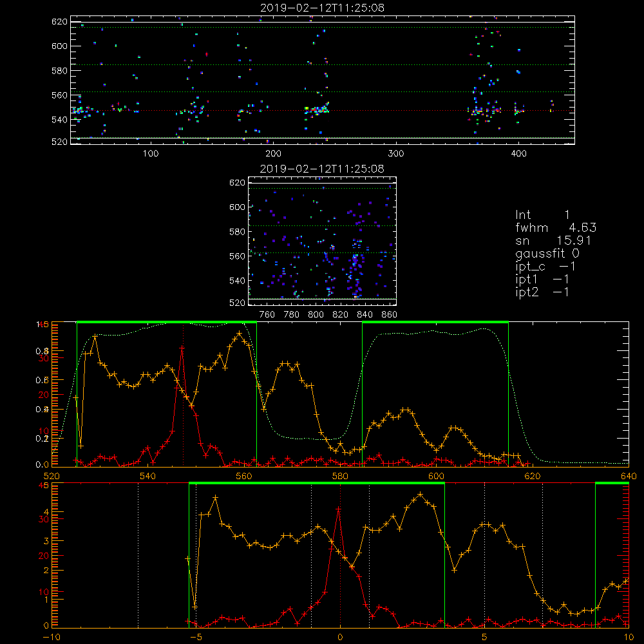Image resolution: width=644 pixels, height=644 pixels.
Task: Click the '780' x-axis label of middle plot
Action: 292,315
